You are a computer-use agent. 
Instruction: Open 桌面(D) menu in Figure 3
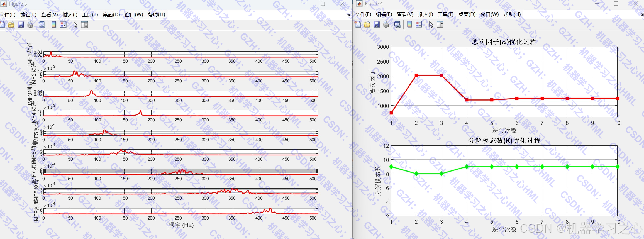[111, 14]
